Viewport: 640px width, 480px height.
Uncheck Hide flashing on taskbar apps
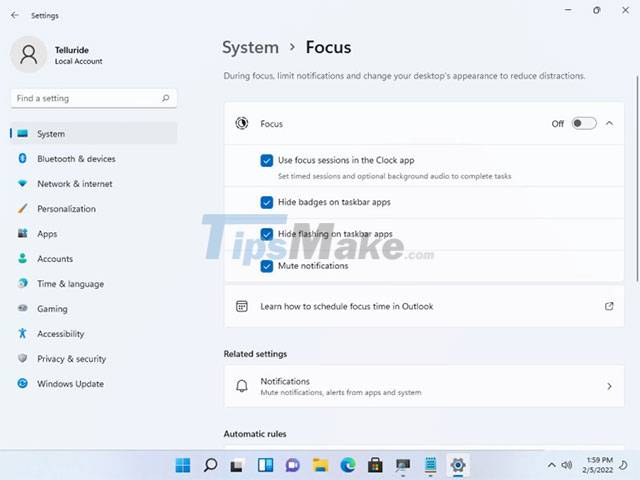click(267, 234)
